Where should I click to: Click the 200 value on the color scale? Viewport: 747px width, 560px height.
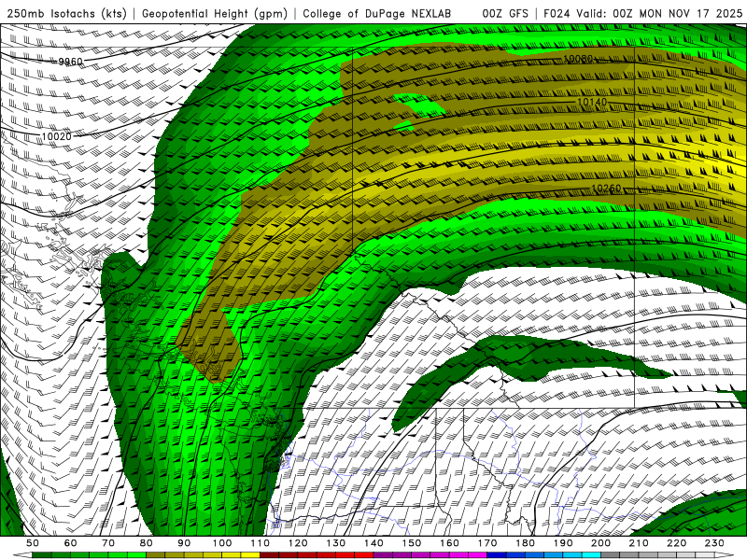[x=600, y=543]
